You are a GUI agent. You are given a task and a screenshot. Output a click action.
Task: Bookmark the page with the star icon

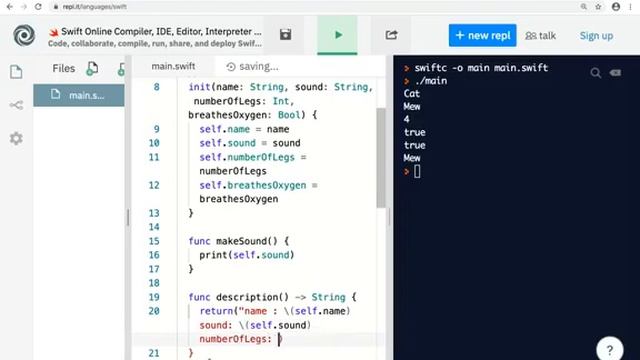(x=598, y=7)
